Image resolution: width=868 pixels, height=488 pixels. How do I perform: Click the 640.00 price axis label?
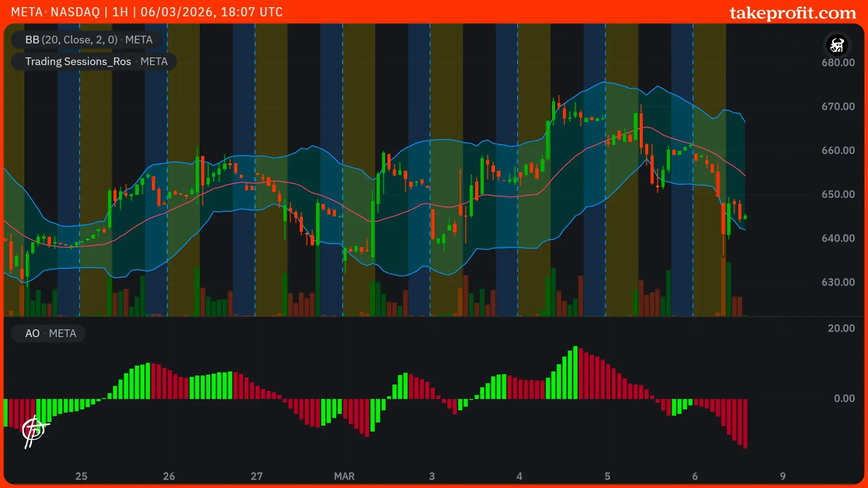pyautogui.click(x=838, y=238)
